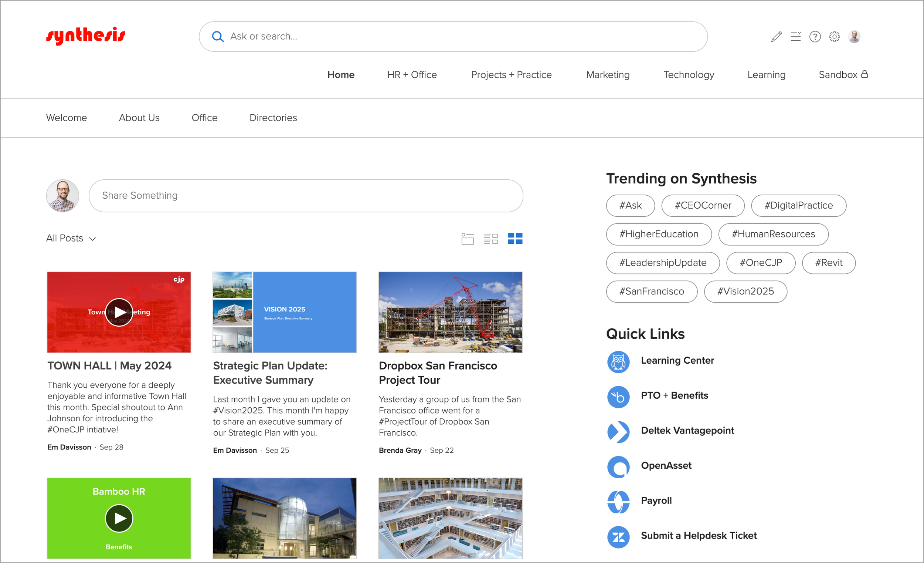Viewport: 924px width, 563px height.
Task: Open the task list icon in header
Action: click(x=795, y=36)
